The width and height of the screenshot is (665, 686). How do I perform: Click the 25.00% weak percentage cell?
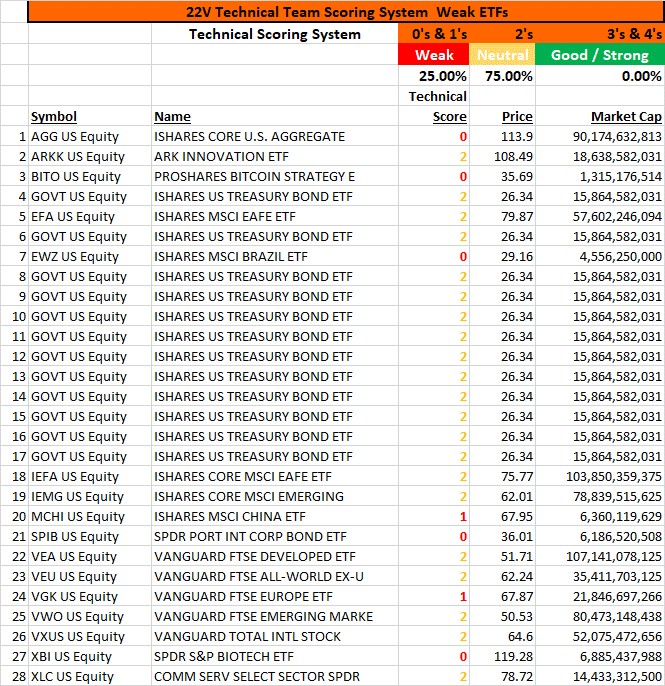click(x=434, y=76)
